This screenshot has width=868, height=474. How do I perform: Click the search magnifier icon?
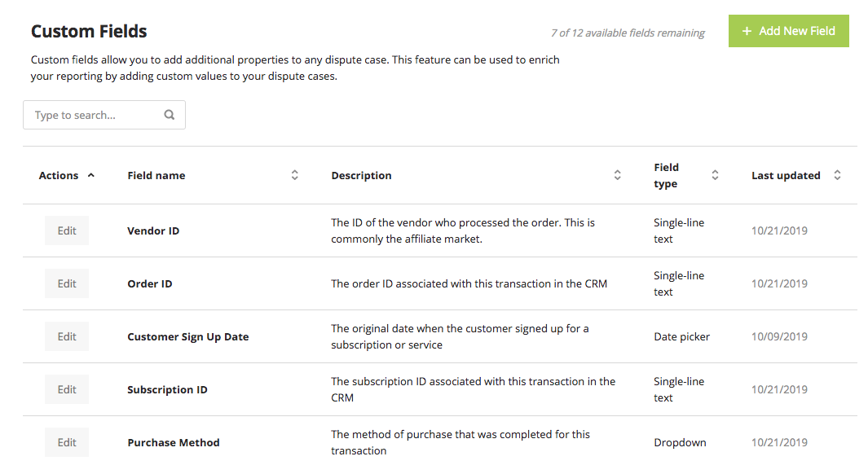(x=170, y=115)
